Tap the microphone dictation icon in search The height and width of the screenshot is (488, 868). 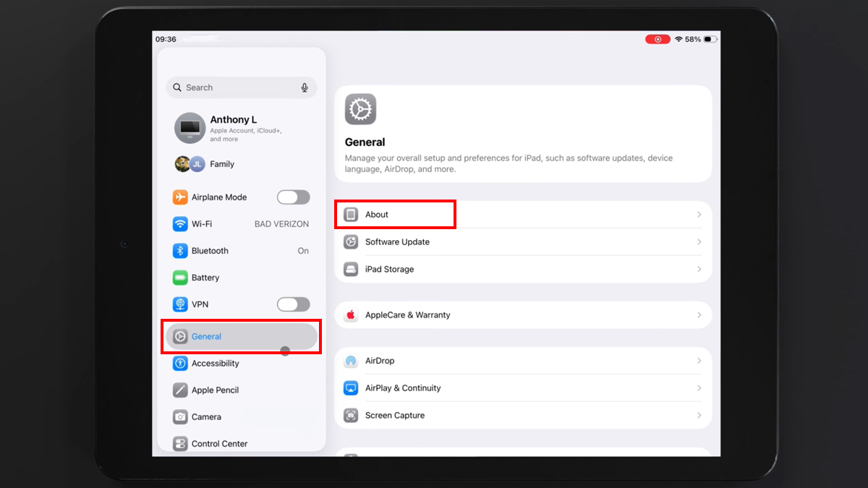(305, 87)
